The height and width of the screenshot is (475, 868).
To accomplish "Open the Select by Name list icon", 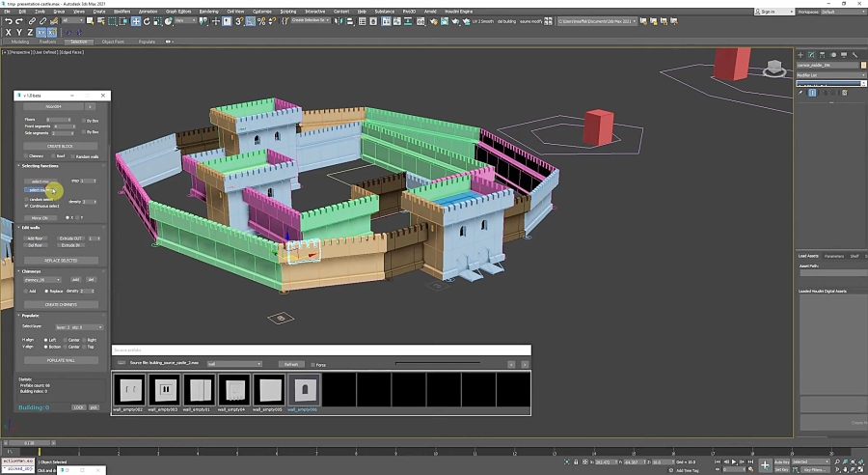I will 101,21.
